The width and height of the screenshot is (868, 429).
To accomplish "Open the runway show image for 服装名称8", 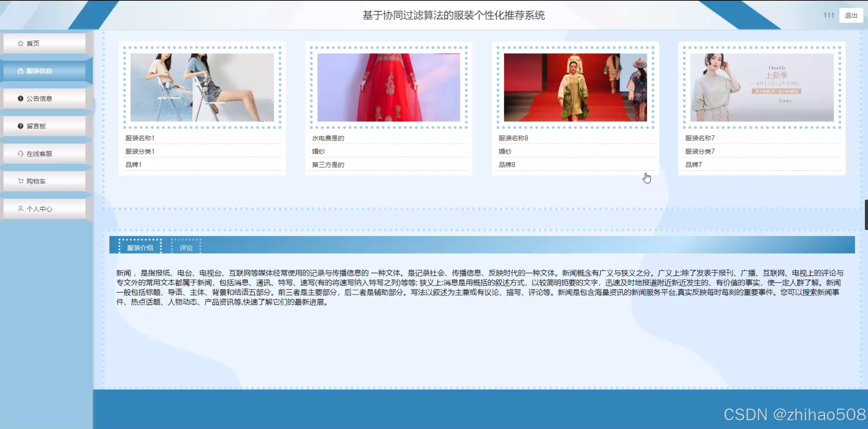I will click(575, 87).
